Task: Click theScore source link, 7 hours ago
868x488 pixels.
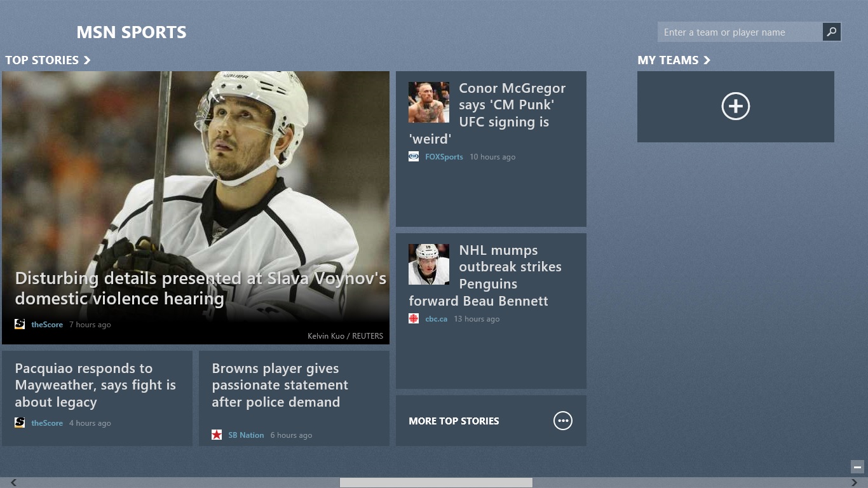Action: click(x=47, y=325)
